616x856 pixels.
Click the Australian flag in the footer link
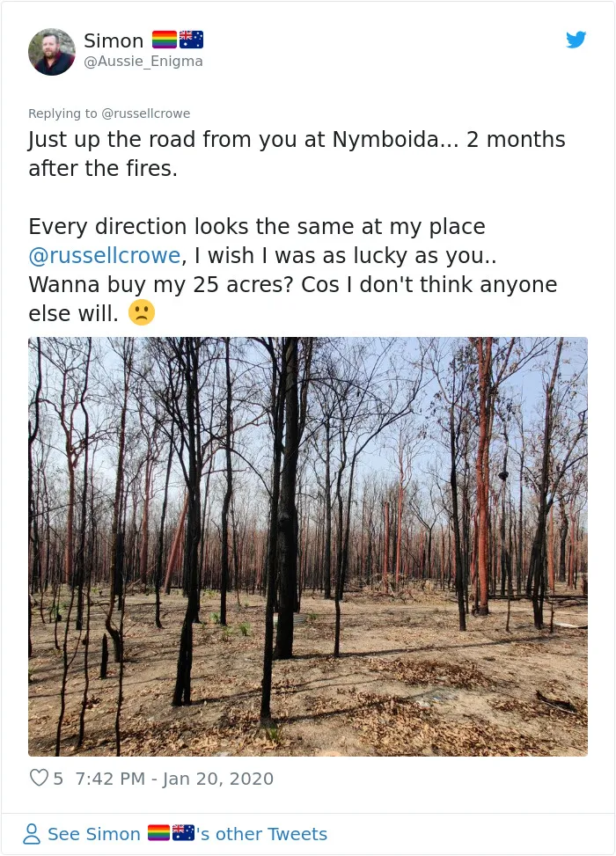184,833
